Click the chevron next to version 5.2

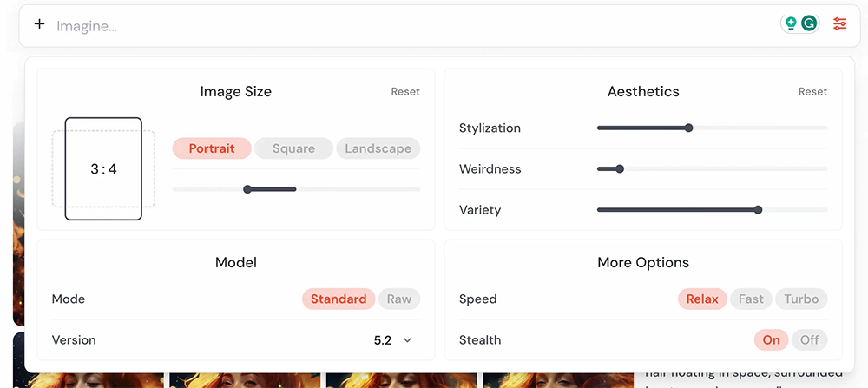tap(407, 340)
